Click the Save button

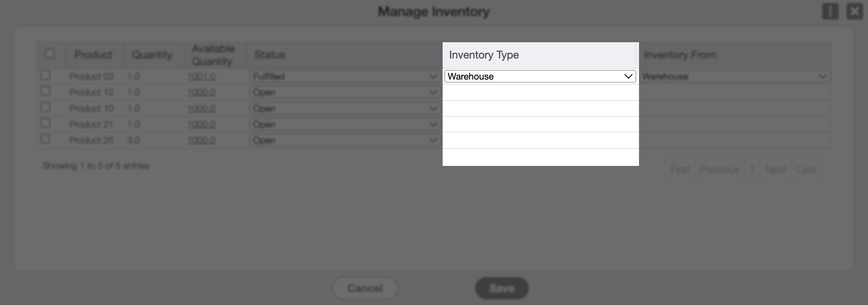pyautogui.click(x=502, y=288)
